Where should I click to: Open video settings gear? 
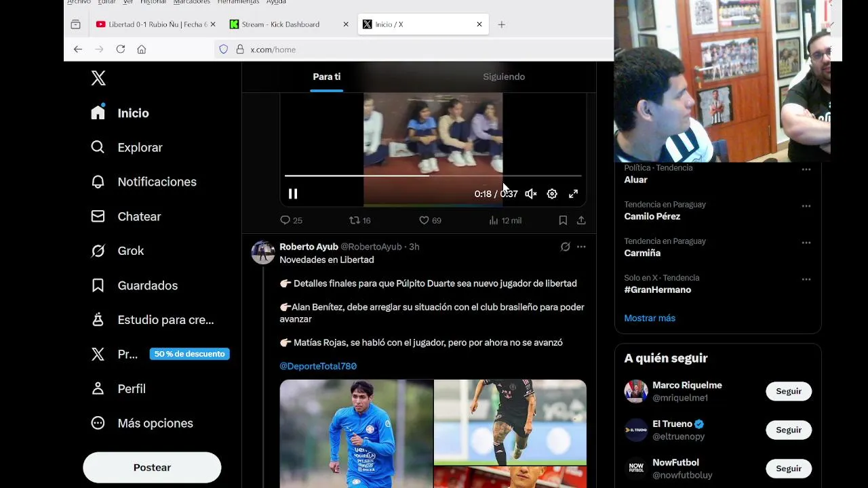click(552, 194)
